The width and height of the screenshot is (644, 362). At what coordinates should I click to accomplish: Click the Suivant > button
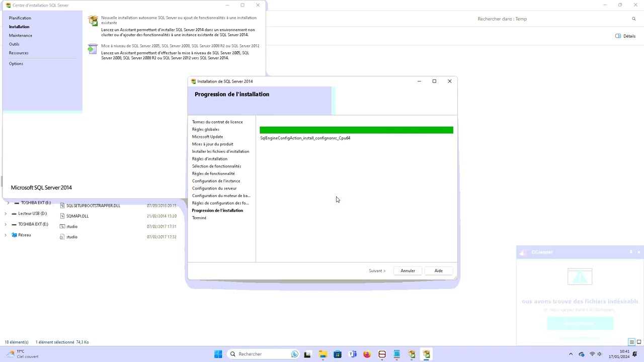point(377,271)
